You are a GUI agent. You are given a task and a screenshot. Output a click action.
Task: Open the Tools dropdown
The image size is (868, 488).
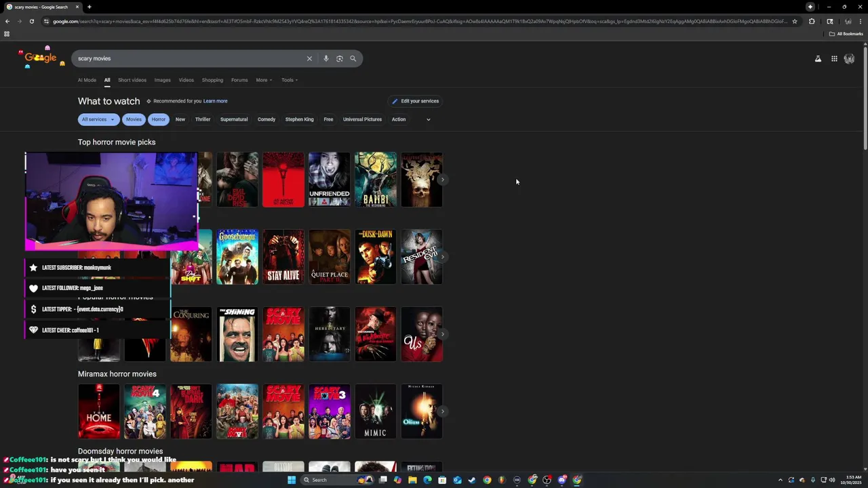pos(290,80)
